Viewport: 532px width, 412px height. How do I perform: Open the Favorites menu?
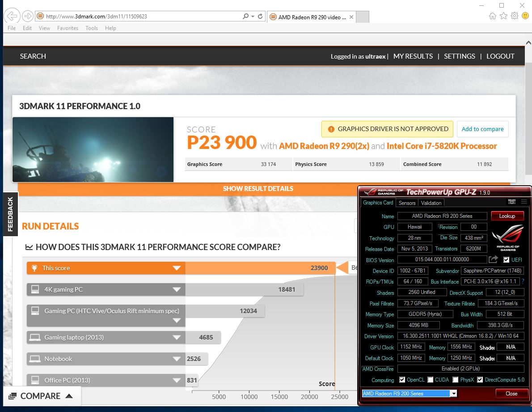click(x=68, y=28)
